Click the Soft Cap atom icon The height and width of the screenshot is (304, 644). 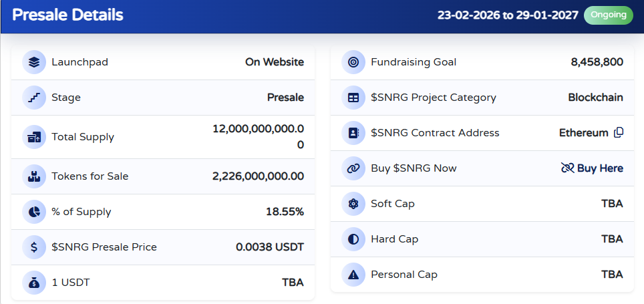pos(353,204)
